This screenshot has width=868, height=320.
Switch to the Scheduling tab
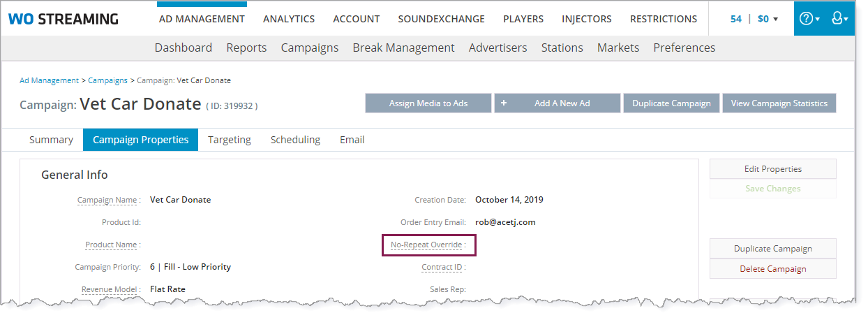[x=295, y=140]
